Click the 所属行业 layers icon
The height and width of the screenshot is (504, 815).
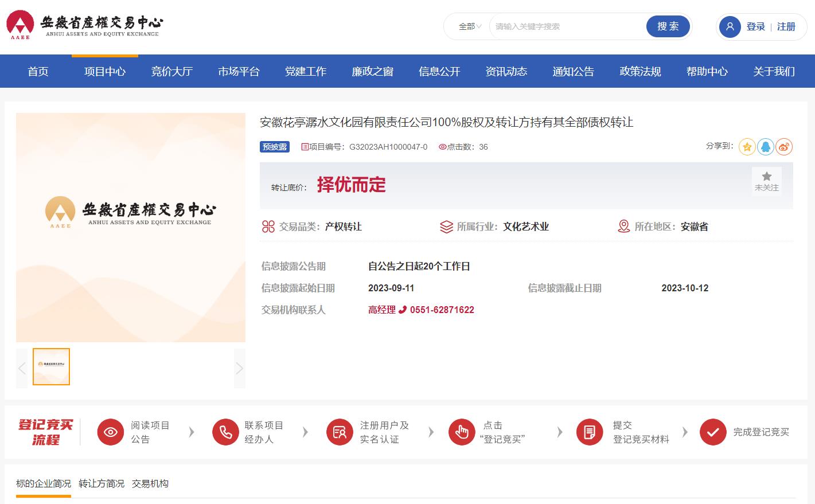[446, 226]
